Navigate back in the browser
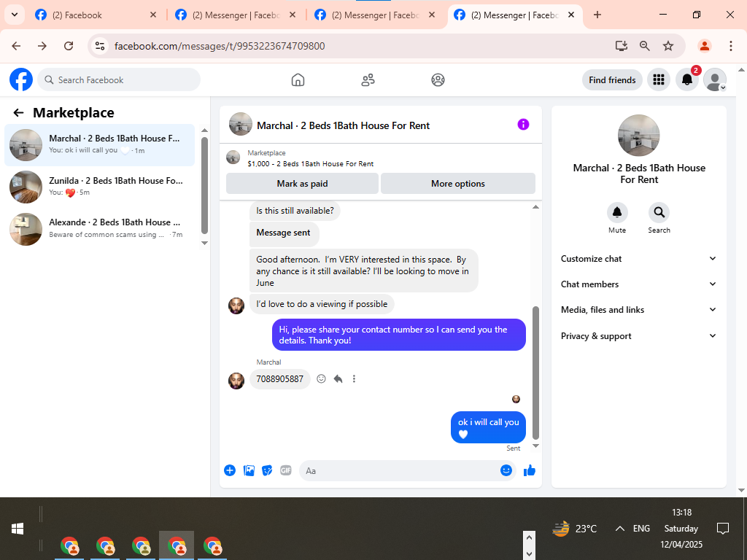 pyautogui.click(x=16, y=46)
